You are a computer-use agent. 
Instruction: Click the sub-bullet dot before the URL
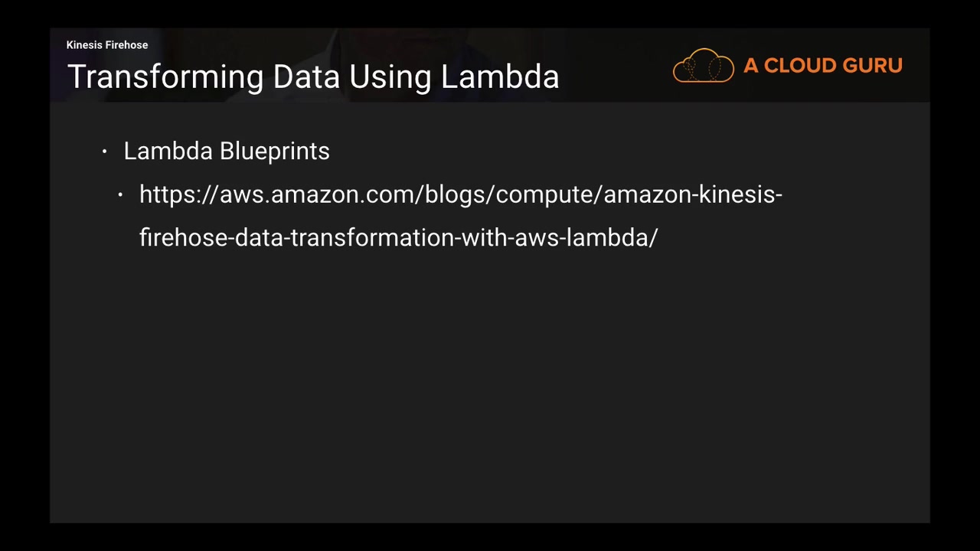(120, 195)
